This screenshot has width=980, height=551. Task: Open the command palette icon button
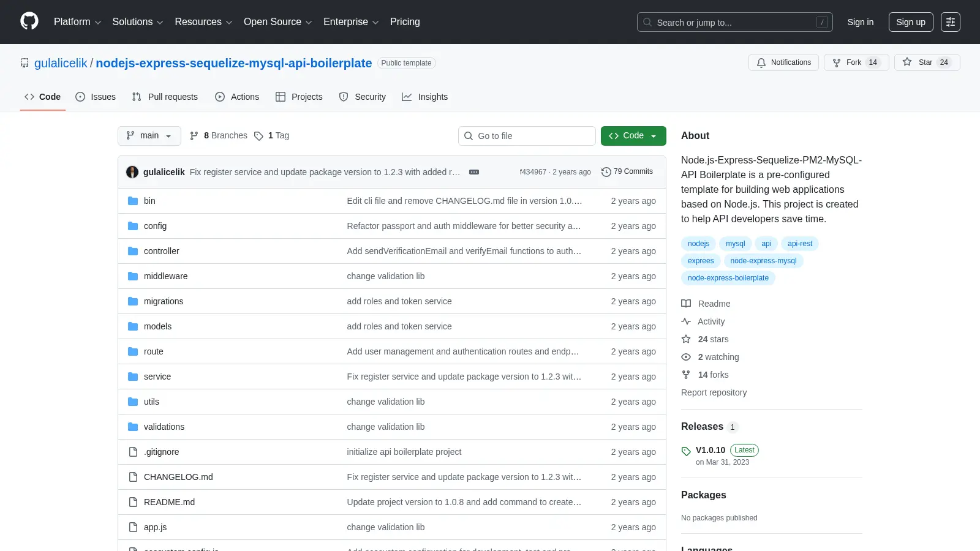(951, 22)
